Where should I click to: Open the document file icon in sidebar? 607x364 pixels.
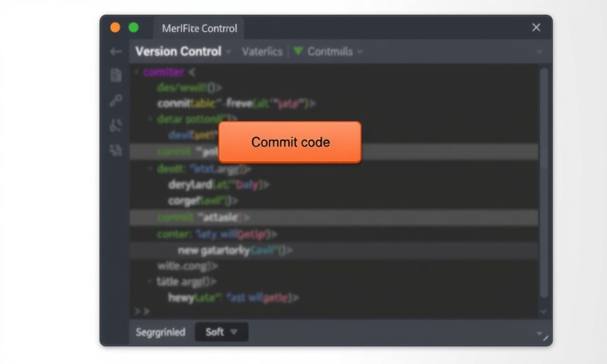pos(116,76)
